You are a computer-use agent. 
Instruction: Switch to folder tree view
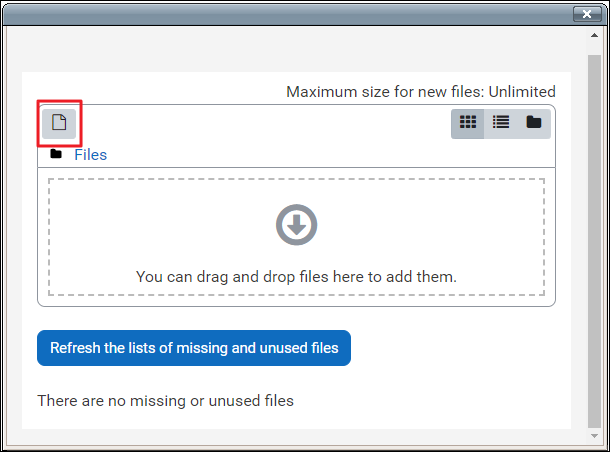534,123
